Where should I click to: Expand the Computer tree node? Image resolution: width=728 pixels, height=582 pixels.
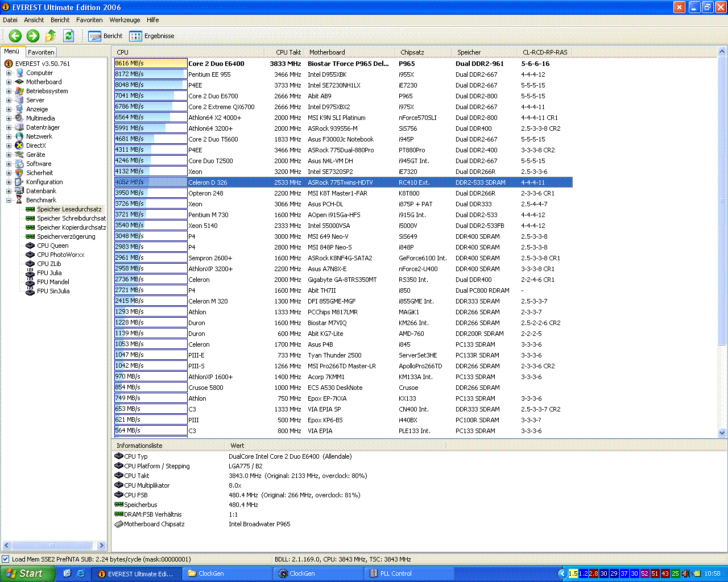click(9, 73)
